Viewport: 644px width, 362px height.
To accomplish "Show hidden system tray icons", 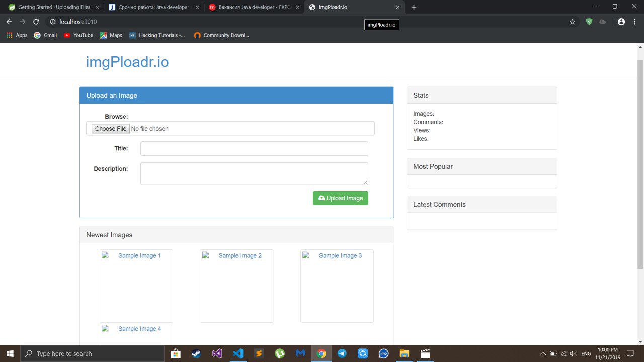I will pyautogui.click(x=543, y=353).
